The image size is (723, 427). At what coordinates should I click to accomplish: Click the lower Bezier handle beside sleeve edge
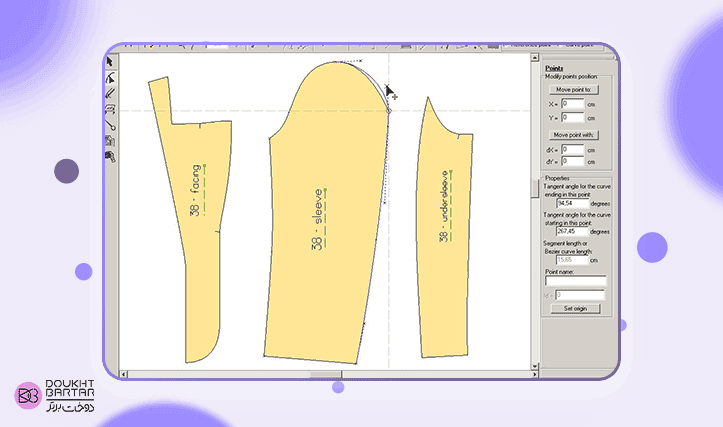385,202
